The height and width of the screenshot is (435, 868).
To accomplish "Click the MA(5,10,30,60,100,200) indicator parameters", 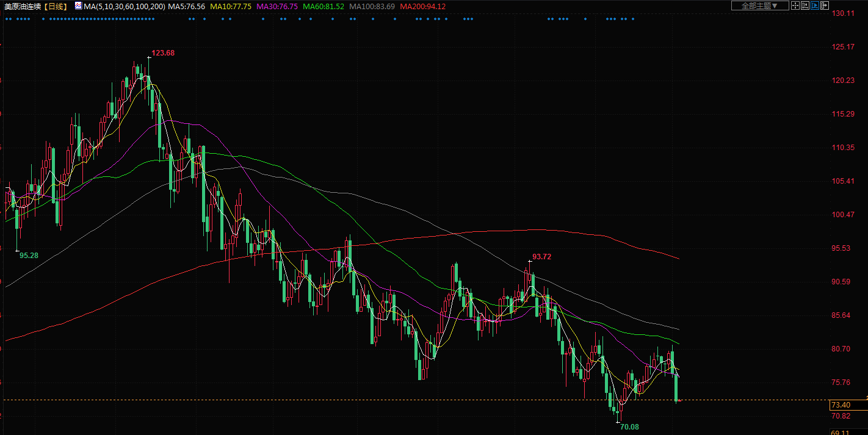I will click(124, 6).
